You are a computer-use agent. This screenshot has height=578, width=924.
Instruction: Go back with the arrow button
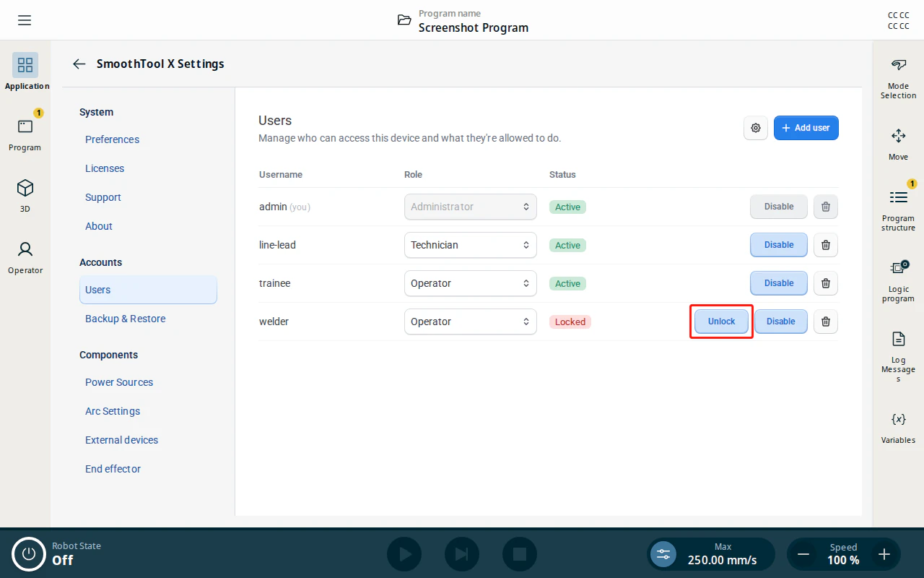coord(79,64)
